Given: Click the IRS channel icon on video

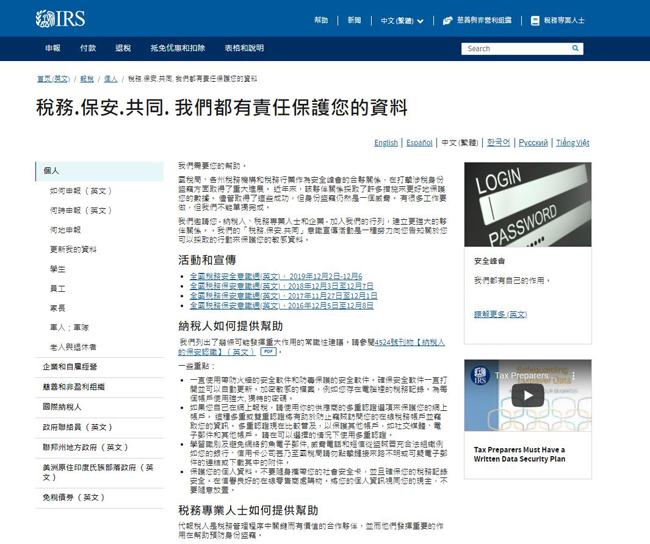Looking at the screenshot, I should 480,376.
